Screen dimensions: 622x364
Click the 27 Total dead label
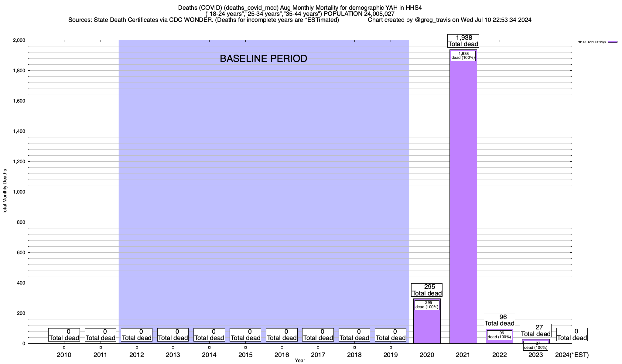click(x=536, y=331)
